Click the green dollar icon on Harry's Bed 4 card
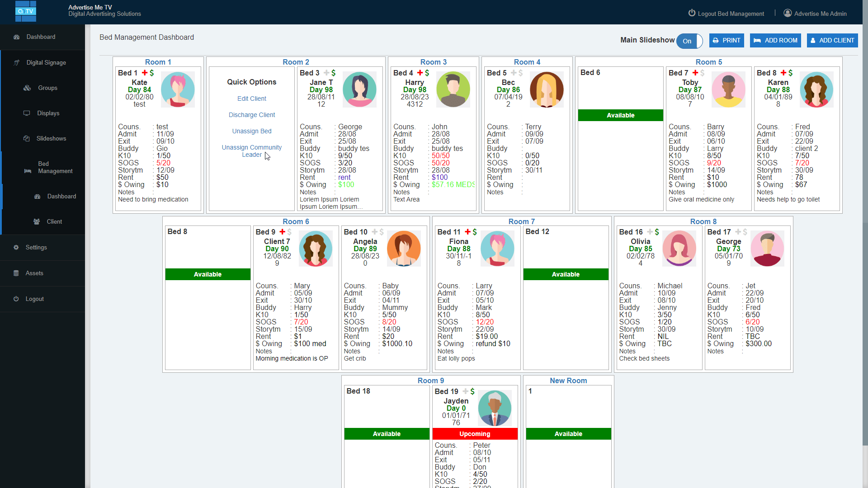Image resolution: width=868 pixels, height=488 pixels. pyautogui.click(x=427, y=73)
